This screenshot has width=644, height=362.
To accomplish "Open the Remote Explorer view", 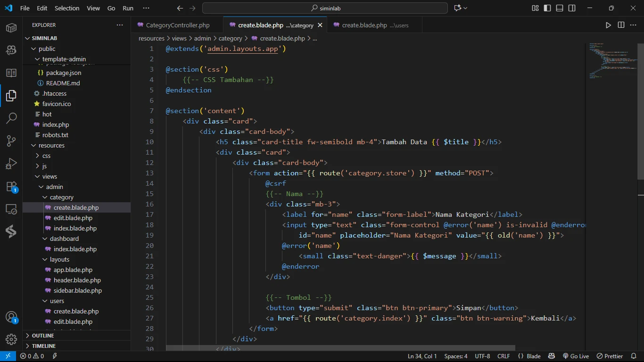I will (11, 209).
